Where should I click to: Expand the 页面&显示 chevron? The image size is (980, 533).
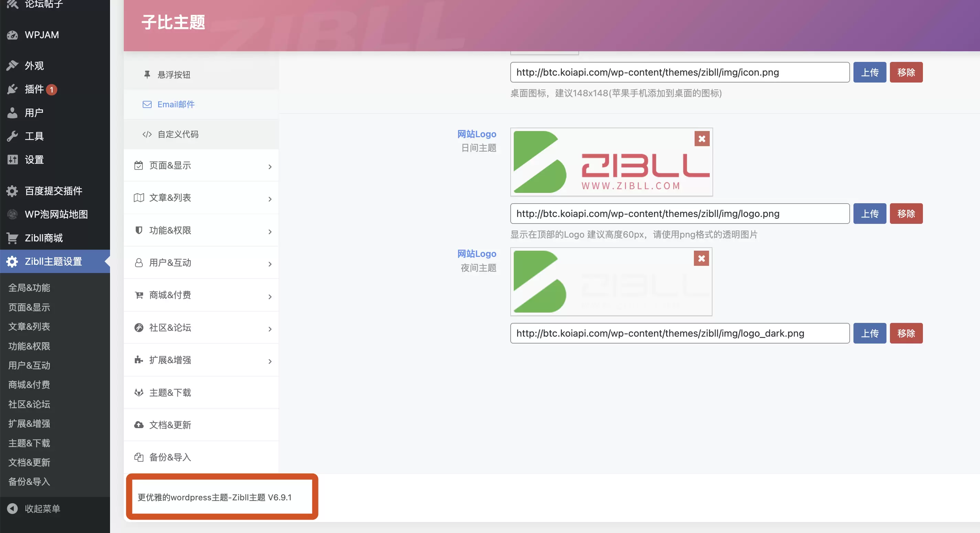[x=270, y=167]
